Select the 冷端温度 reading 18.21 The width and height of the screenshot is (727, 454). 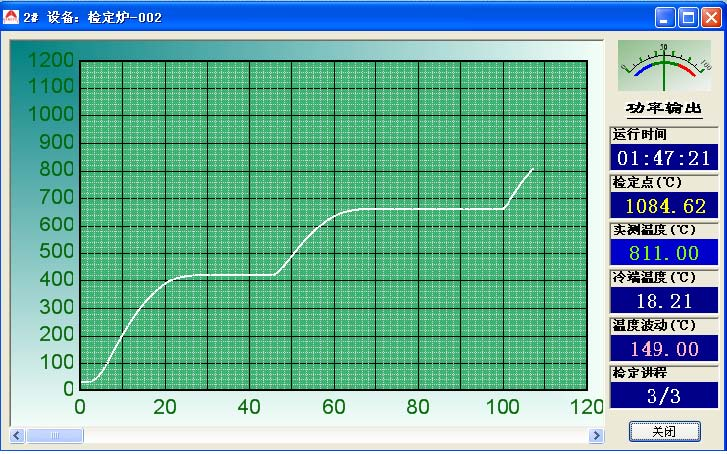pos(663,300)
